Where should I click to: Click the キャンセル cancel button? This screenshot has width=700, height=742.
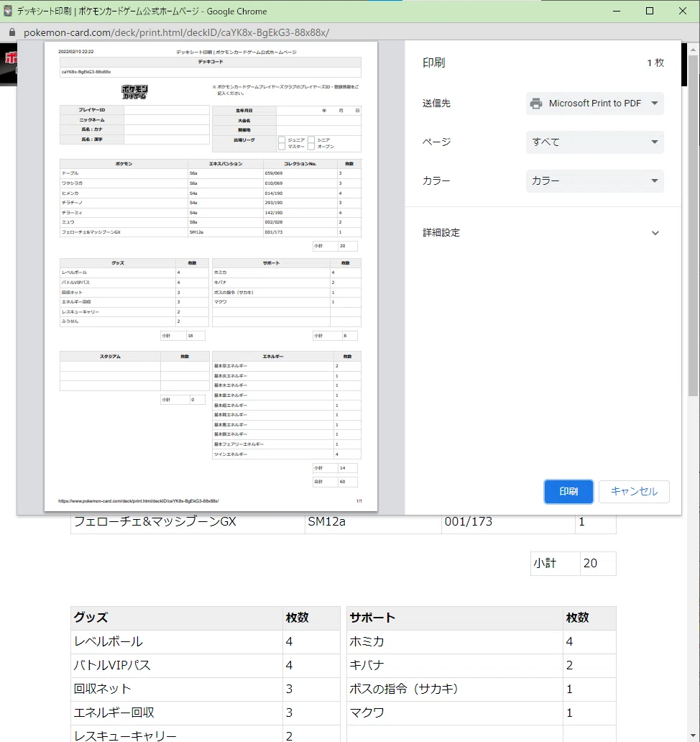(x=634, y=491)
